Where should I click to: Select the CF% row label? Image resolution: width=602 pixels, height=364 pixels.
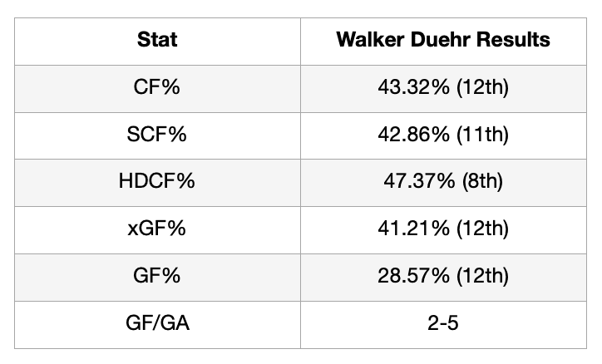click(156, 86)
